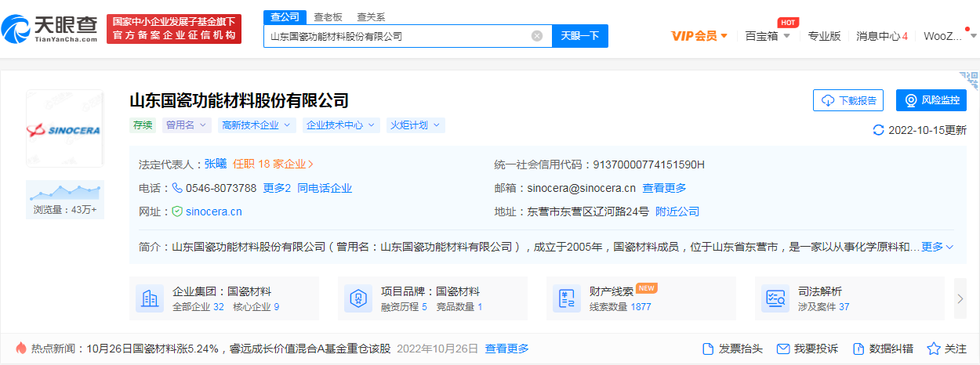This screenshot has width=980, height=365.
Task: Click the TianYanCha logo
Action: 49,28
